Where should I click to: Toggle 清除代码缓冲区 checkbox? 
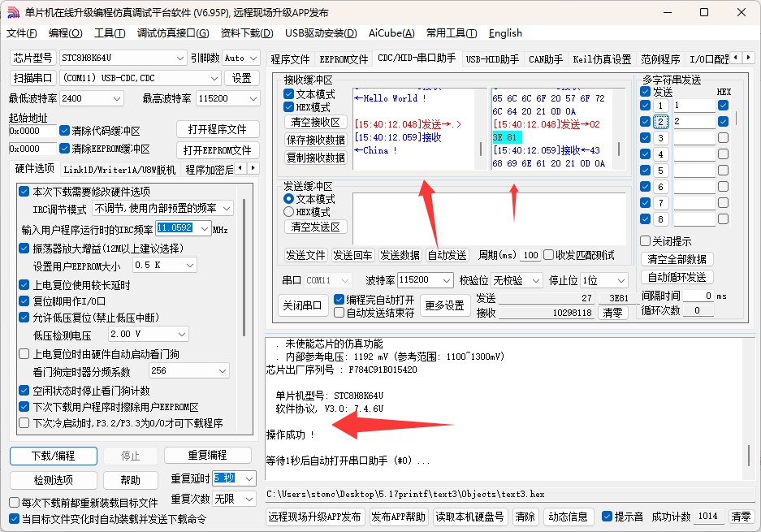(x=64, y=131)
